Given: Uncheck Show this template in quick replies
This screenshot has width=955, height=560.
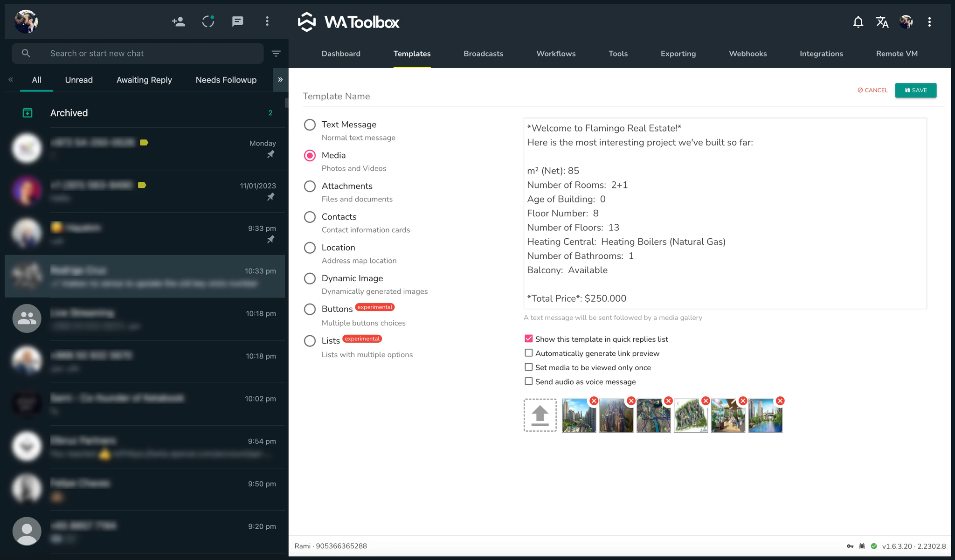Looking at the screenshot, I should click(x=529, y=339).
